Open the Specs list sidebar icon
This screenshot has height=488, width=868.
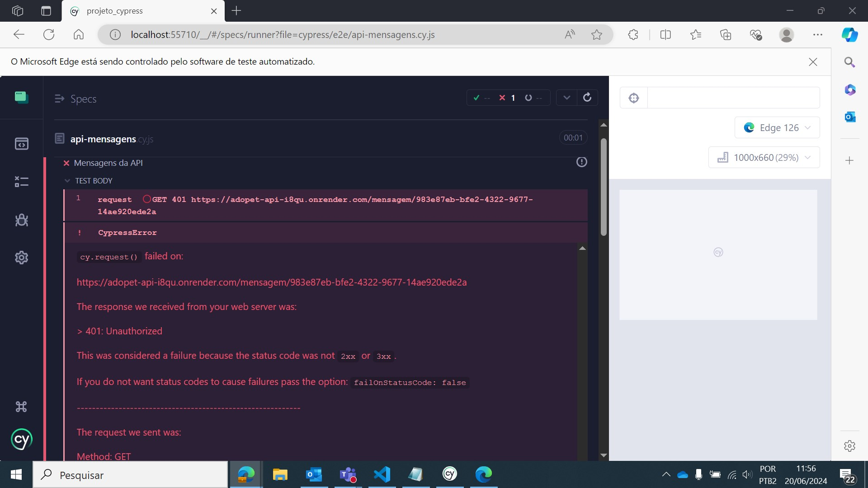(21, 144)
